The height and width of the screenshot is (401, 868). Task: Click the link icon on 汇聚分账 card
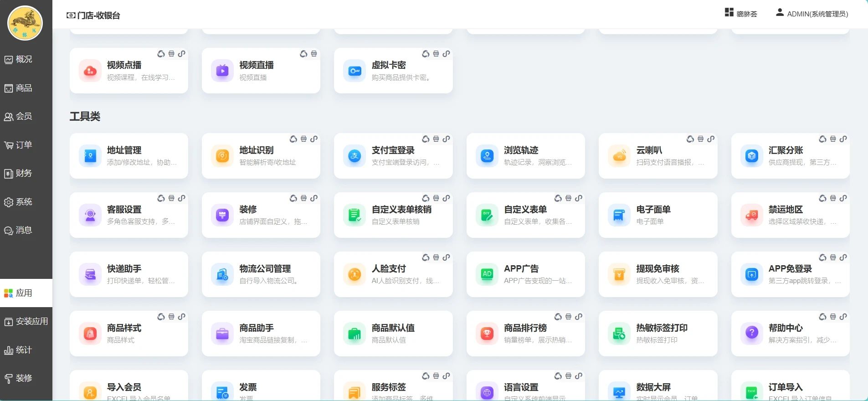click(x=843, y=139)
